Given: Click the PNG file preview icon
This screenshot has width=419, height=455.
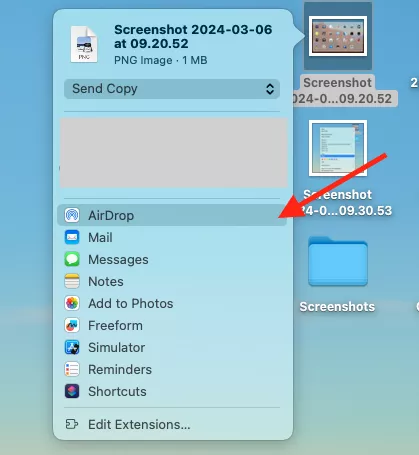Looking at the screenshot, I should click(x=84, y=44).
